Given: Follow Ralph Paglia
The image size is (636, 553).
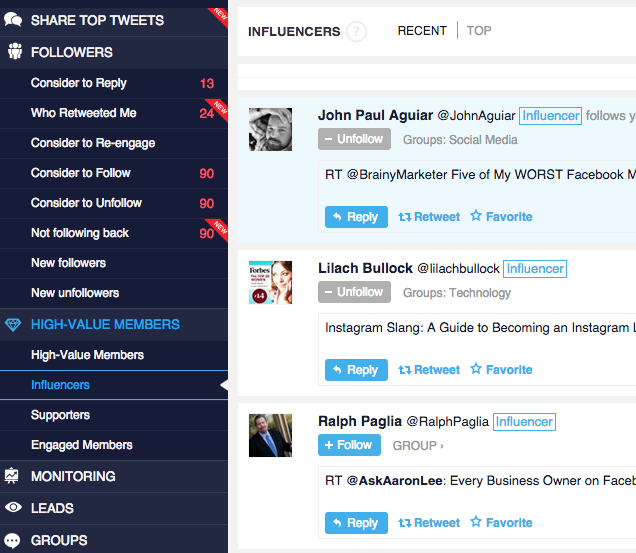Looking at the screenshot, I should click(x=349, y=445).
